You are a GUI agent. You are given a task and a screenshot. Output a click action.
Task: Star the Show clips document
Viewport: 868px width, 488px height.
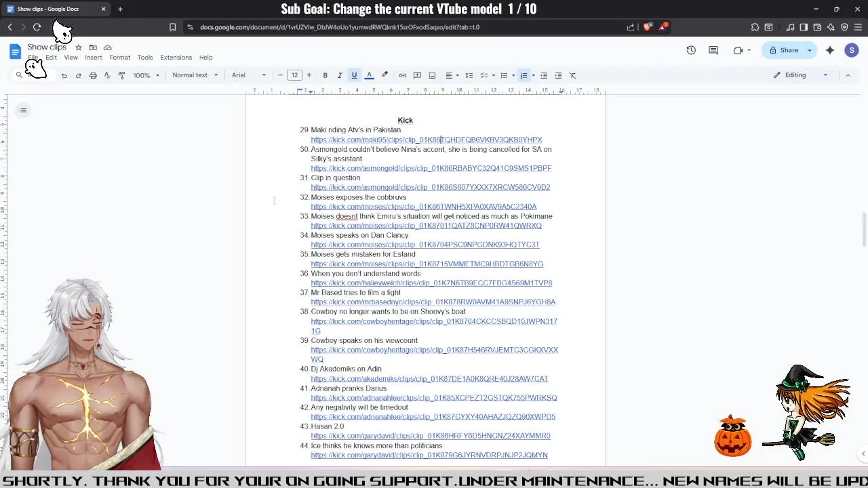pyautogui.click(x=79, y=47)
